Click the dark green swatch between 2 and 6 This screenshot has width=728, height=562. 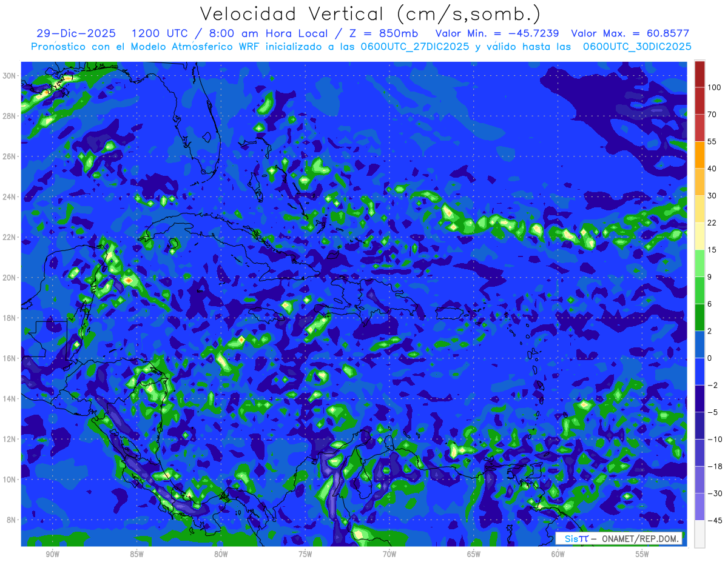[x=699, y=318]
